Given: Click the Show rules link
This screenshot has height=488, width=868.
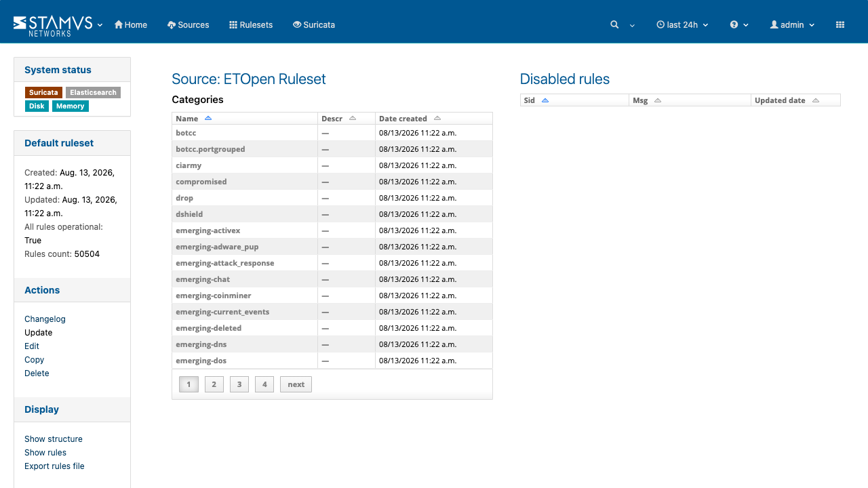Looking at the screenshot, I should (x=45, y=452).
